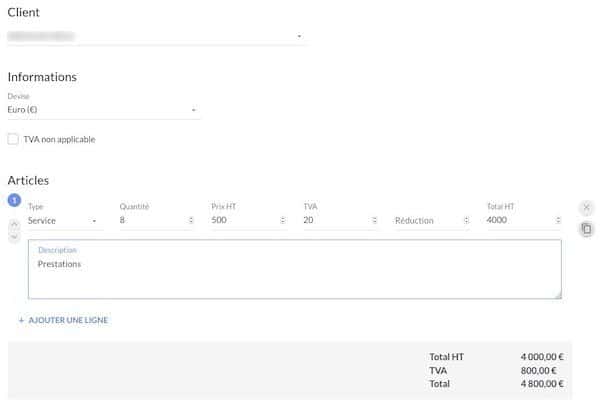The height and width of the screenshot is (410, 600).
Task: Adjust Total HT stepper arrows
Action: [x=558, y=220]
